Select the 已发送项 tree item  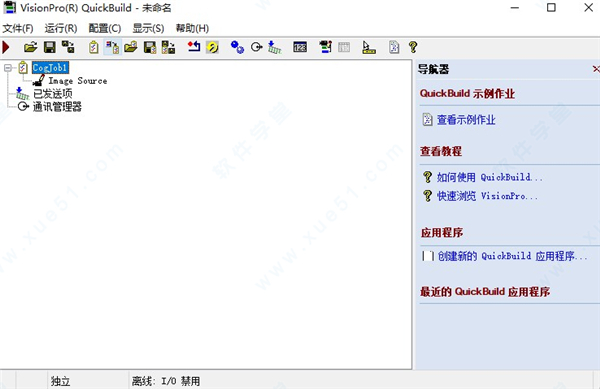click(53, 94)
